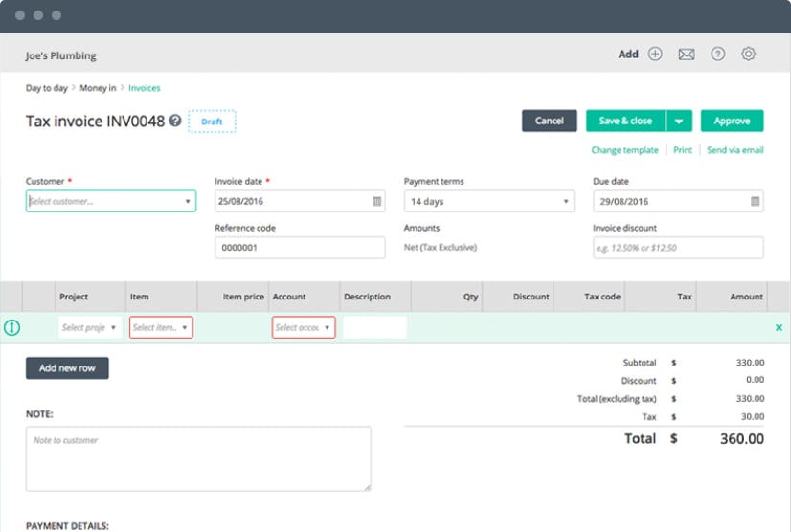791x532 pixels.
Task: Open the help question mark icon in header
Action: (718, 54)
